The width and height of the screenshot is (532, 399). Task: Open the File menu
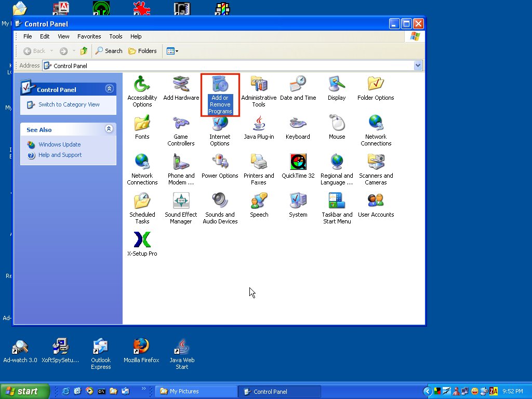coord(28,36)
